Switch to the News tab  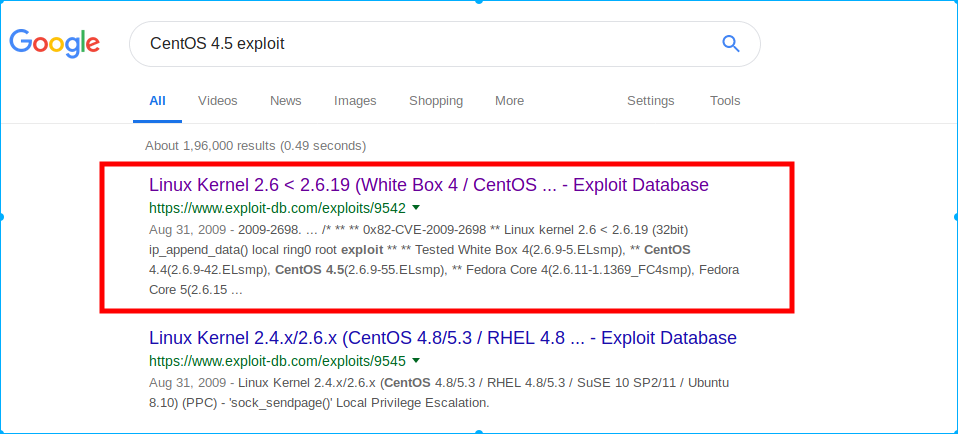285,101
